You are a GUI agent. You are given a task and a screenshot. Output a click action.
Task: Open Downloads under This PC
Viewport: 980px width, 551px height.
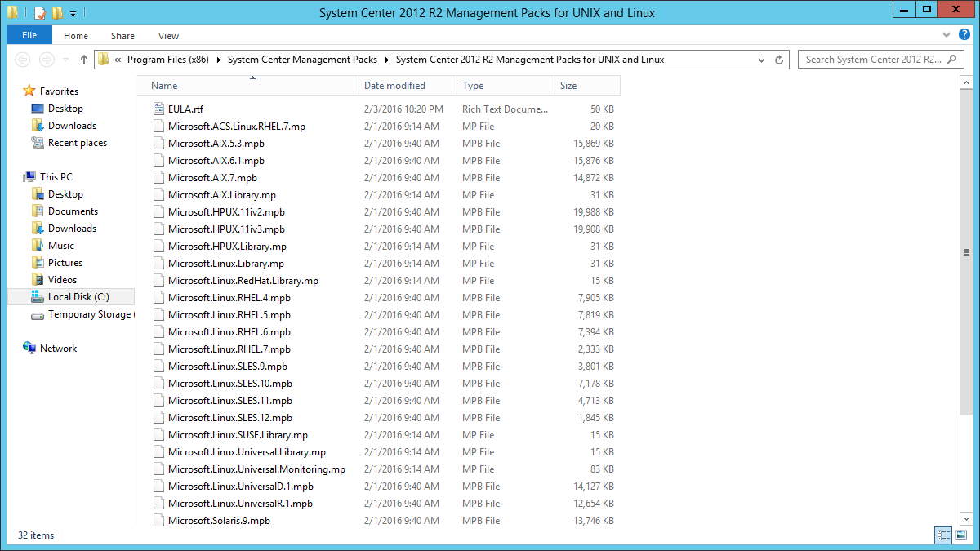72,229
